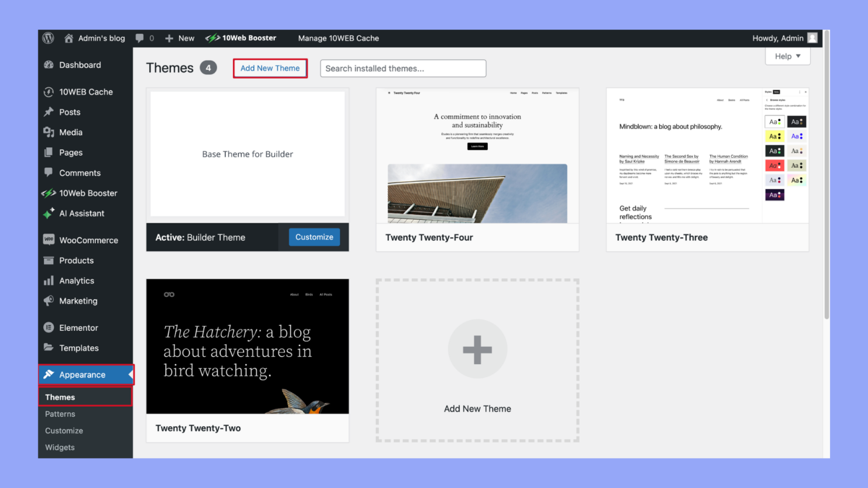Click the search installed themes field
Screen dimensions: 868x488
(402, 68)
